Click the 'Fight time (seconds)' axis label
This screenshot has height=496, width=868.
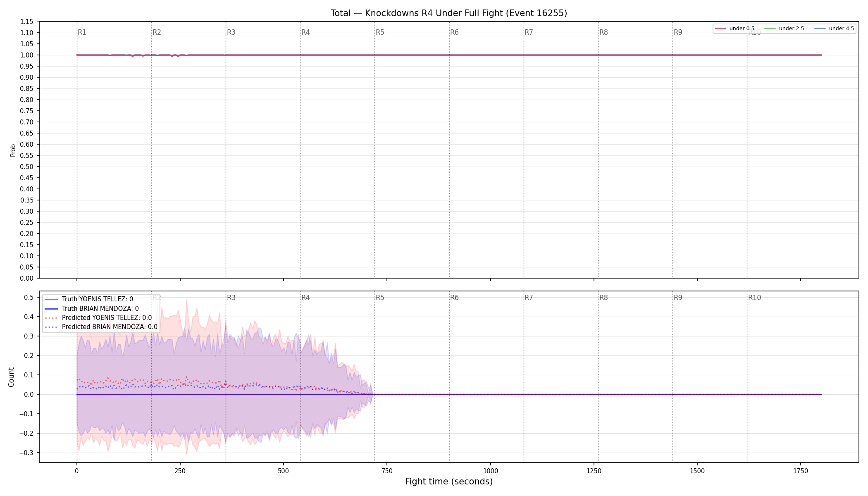tap(449, 482)
